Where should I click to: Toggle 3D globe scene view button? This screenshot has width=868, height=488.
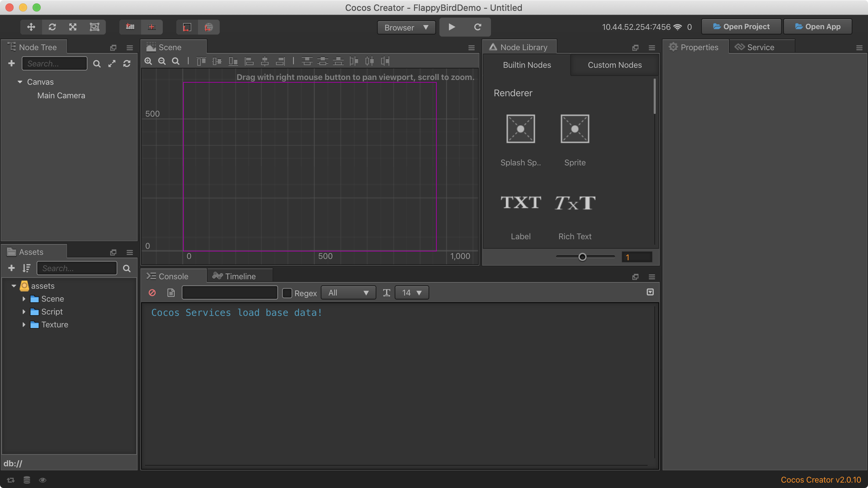pos(209,27)
